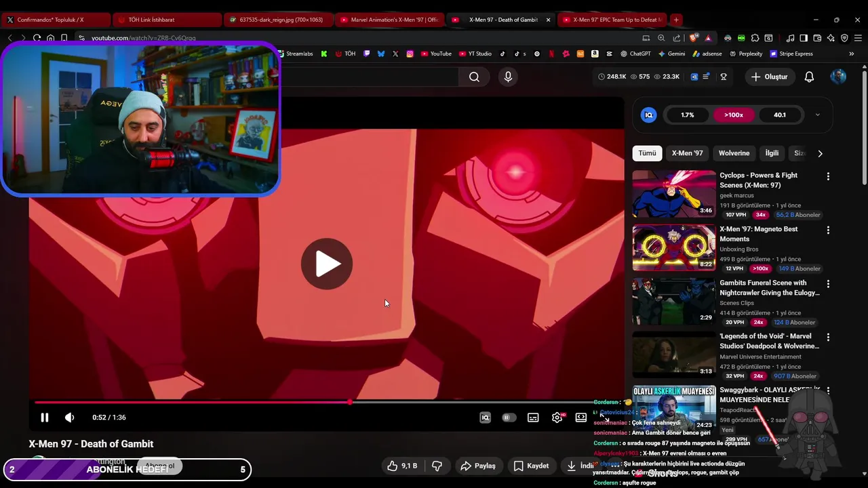Click the IQ logo in sidebar panel
The height and width of the screenshot is (488, 868).
pos(648,115)
